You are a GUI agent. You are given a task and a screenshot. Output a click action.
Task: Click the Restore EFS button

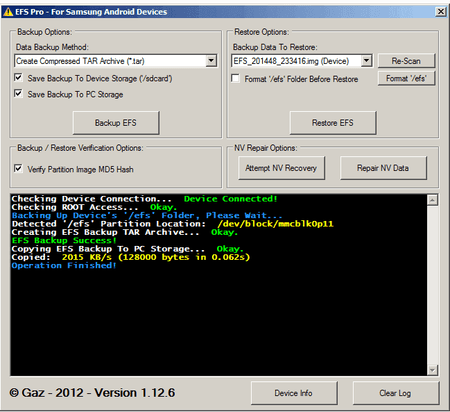pyautogui.click(x=333, y=123)
